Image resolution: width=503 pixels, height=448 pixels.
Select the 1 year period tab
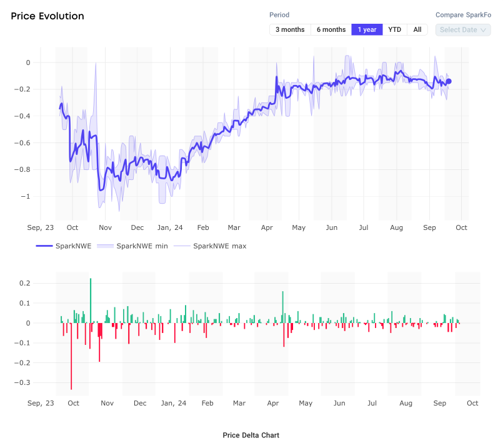tap(367, 29)
